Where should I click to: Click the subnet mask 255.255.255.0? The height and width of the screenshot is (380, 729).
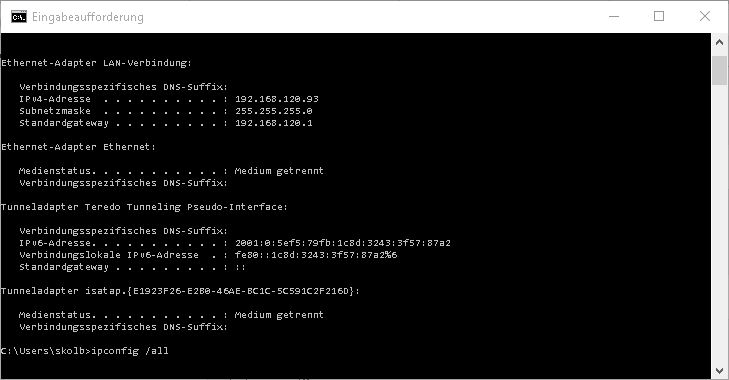pos(273,111)
